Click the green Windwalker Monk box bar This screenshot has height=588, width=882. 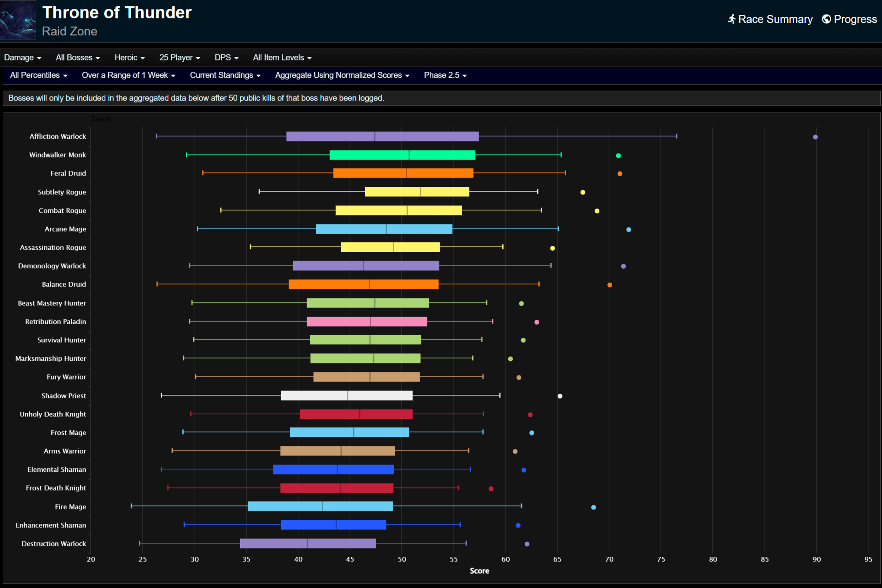402,155
